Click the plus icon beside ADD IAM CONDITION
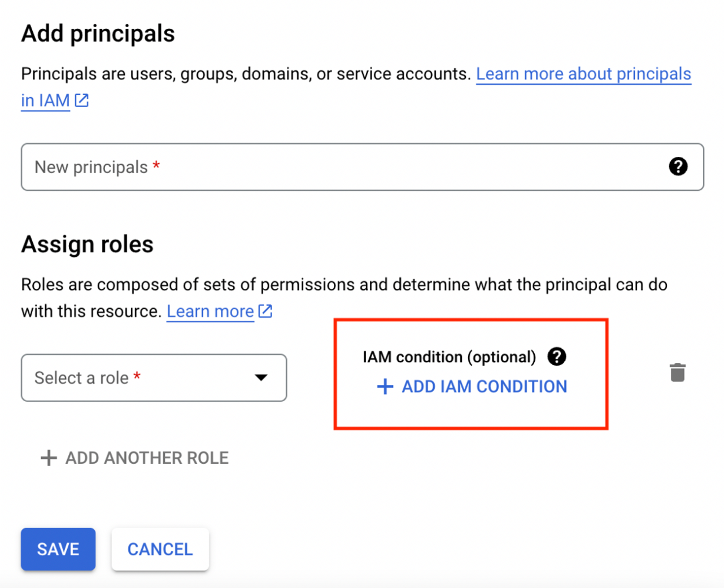 click(x=385, y=387)
